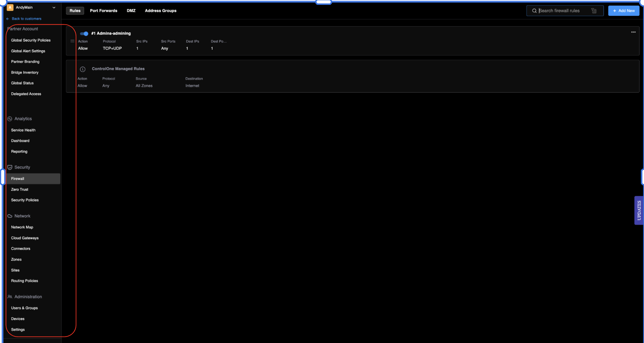Switch to the Address Groups tab
This screenshot has width=644, height=343.
click(161, 10)
